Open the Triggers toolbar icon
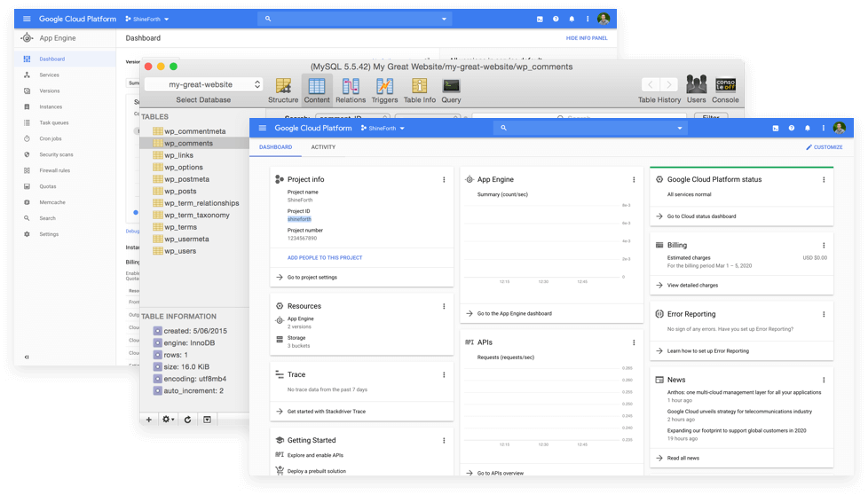 coord(384,90)
